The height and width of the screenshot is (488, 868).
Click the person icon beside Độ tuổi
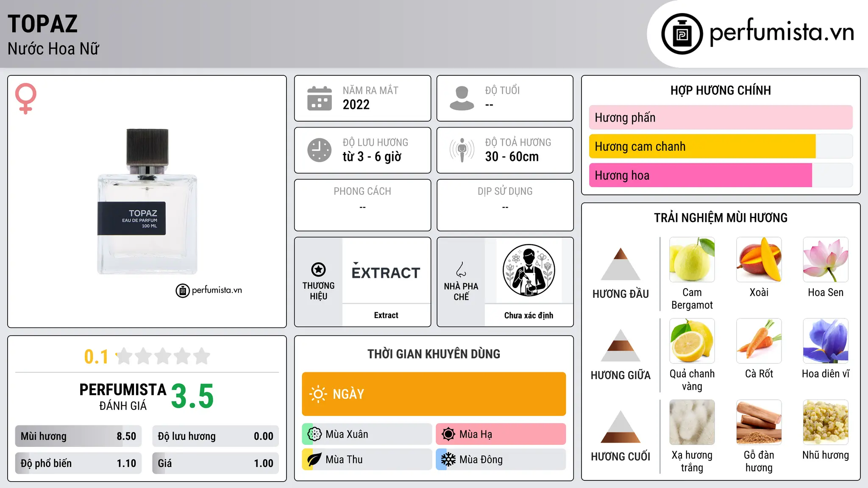[462, 98]
